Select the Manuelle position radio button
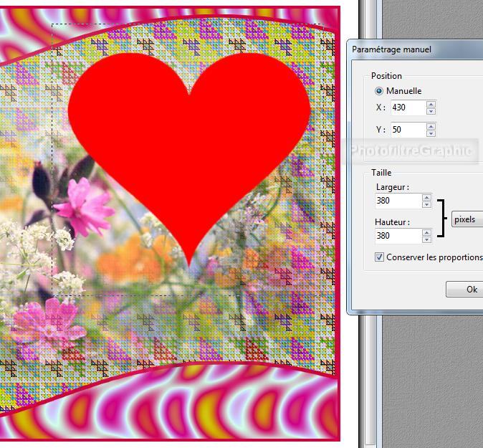The height and width of the screenshot is (448, 483). (x=378, y=91)
